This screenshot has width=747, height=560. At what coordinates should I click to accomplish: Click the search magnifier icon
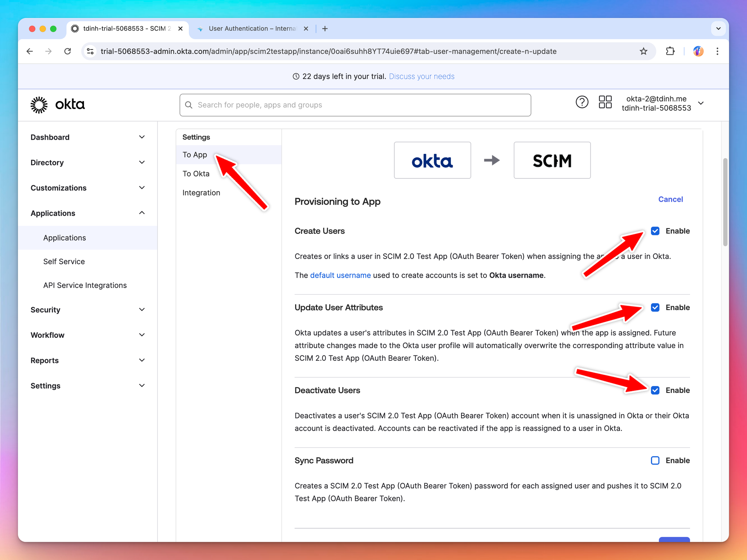[x=189, y=105]
